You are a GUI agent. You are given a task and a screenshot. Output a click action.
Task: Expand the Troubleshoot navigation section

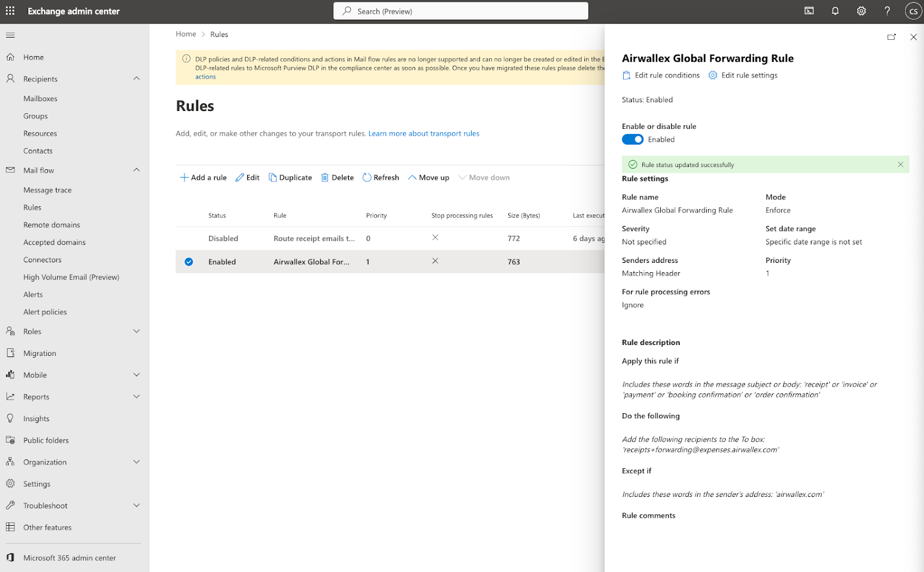pos(136,506)
